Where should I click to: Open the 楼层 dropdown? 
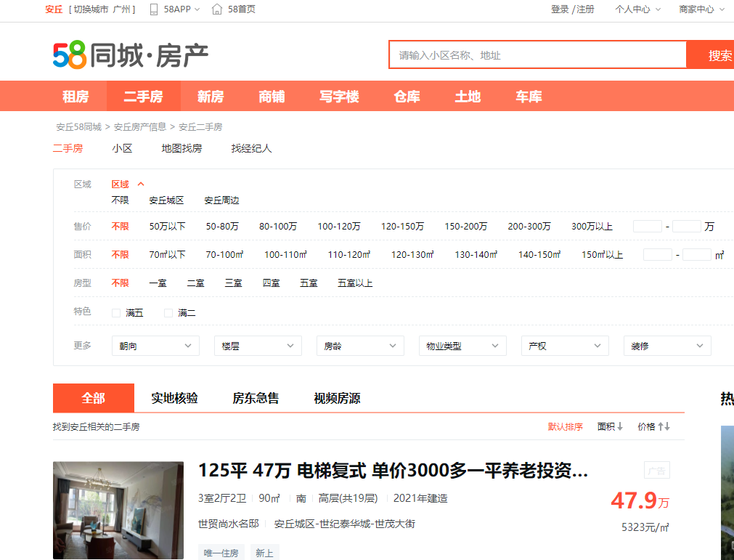click(x=258, y=346)
